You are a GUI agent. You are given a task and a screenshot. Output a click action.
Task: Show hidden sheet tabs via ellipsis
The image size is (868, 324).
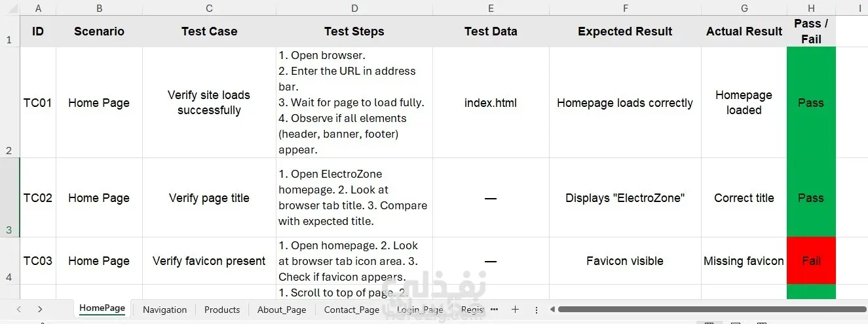point(495,309)
